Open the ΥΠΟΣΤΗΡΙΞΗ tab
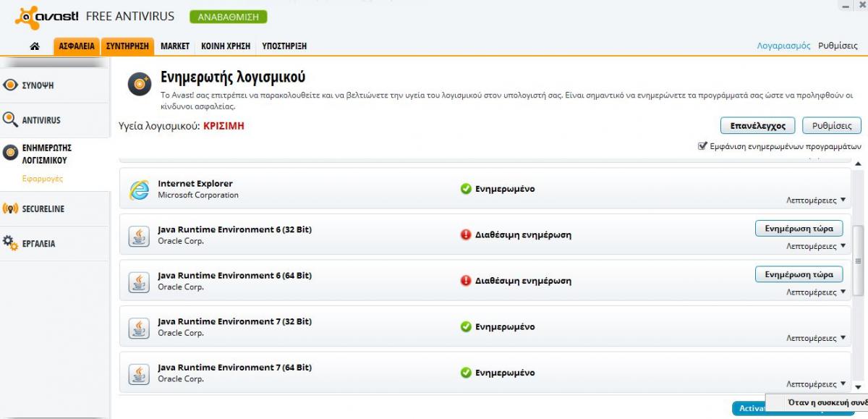868x419 pixels. tap(284, 46)
